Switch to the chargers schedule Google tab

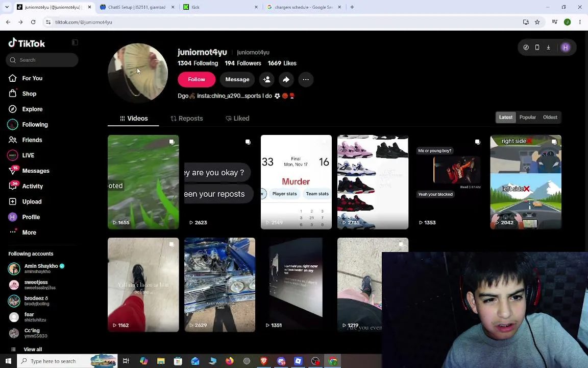point(304,7)
